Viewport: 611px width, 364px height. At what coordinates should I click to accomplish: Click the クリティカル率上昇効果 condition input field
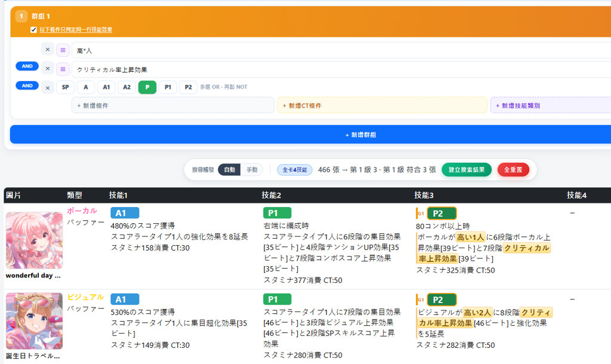(341, 69)
